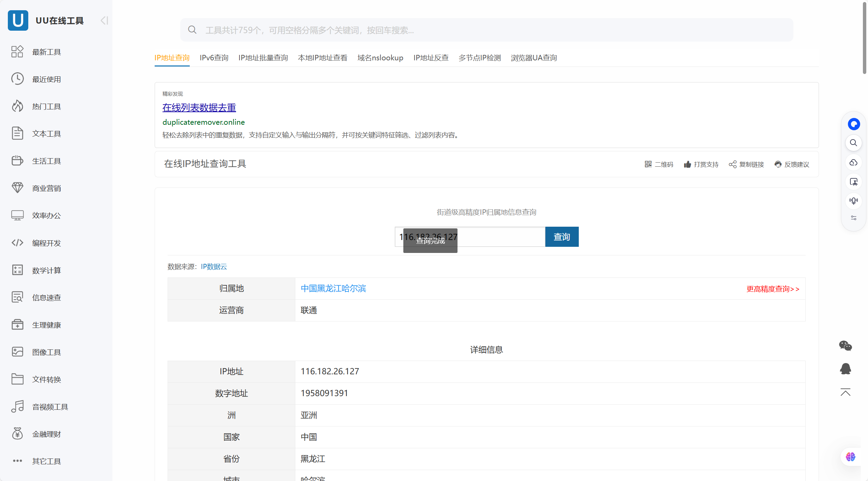Click the back-to-top arrow icon

point(845,392)
